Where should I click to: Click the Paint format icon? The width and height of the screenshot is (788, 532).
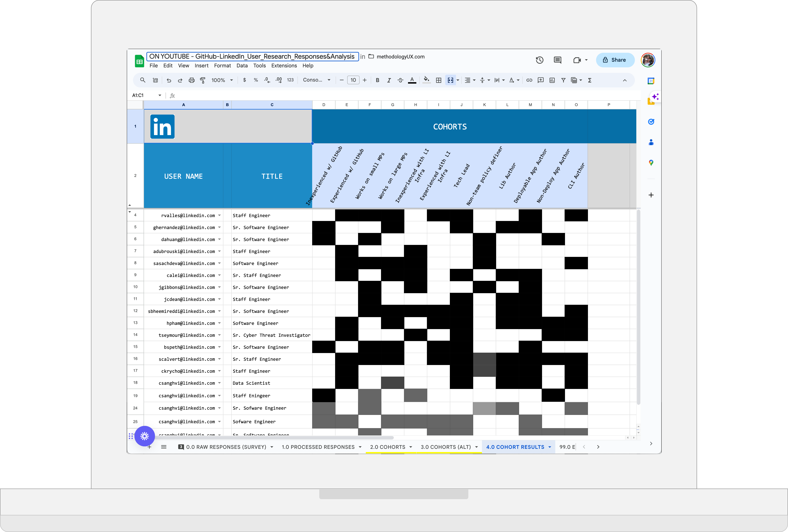pos(203,80)
